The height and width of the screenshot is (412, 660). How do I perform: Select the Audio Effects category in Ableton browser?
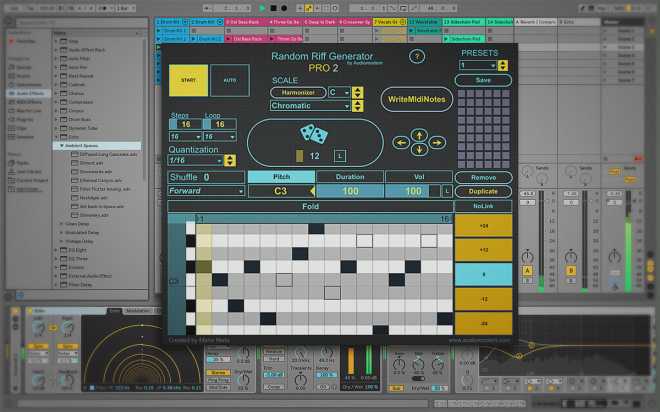[29, 93]
